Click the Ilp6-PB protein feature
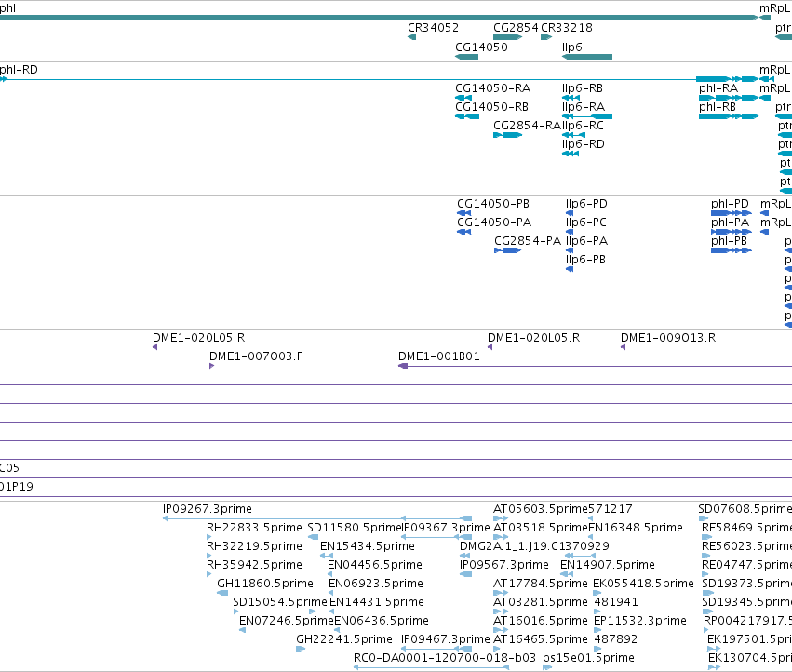Viewport: 792px width, 672px height. (570, 269)
